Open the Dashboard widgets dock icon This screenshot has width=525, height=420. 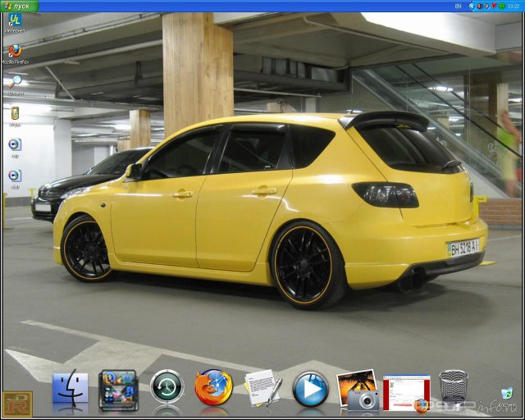[x=118, y=388]
